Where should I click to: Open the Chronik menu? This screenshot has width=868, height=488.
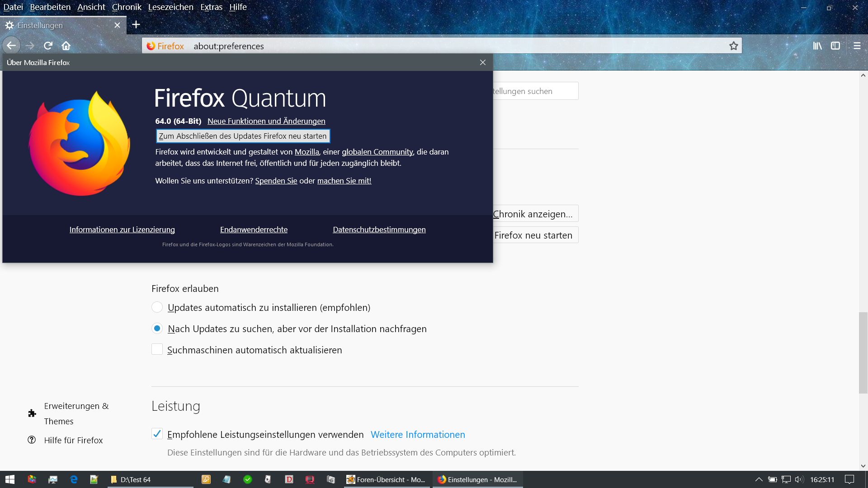click(127, 7)
